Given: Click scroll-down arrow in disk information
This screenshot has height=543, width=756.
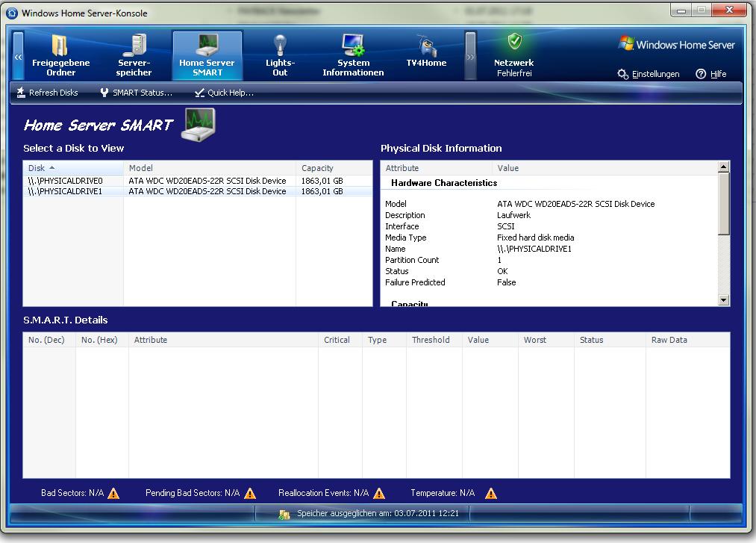Looking at the screenshot, I should [723, 300].
